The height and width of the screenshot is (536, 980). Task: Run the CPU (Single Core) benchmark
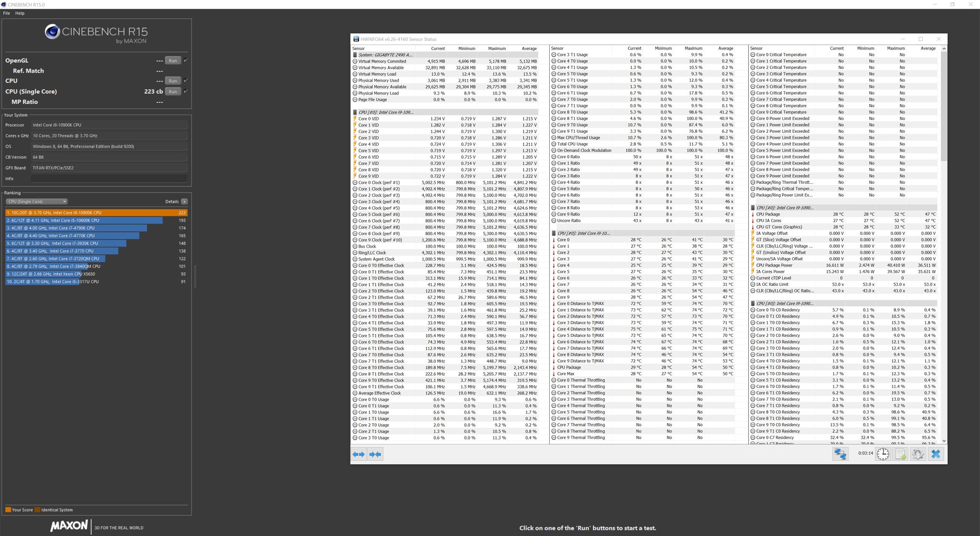coord(173,91)
